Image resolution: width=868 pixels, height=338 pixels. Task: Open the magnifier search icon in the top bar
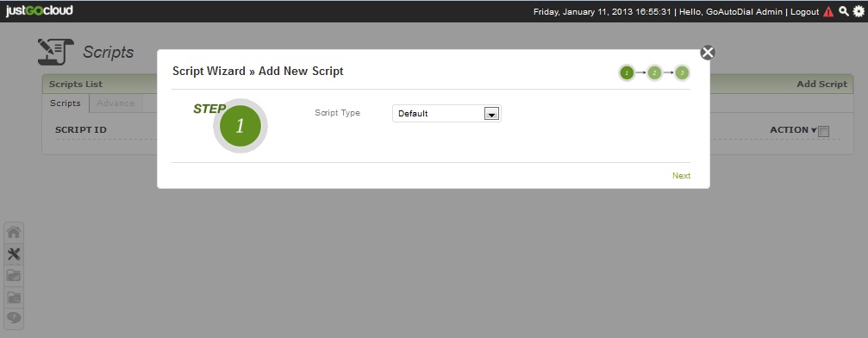pyautogui.click(x=844, y=11)
